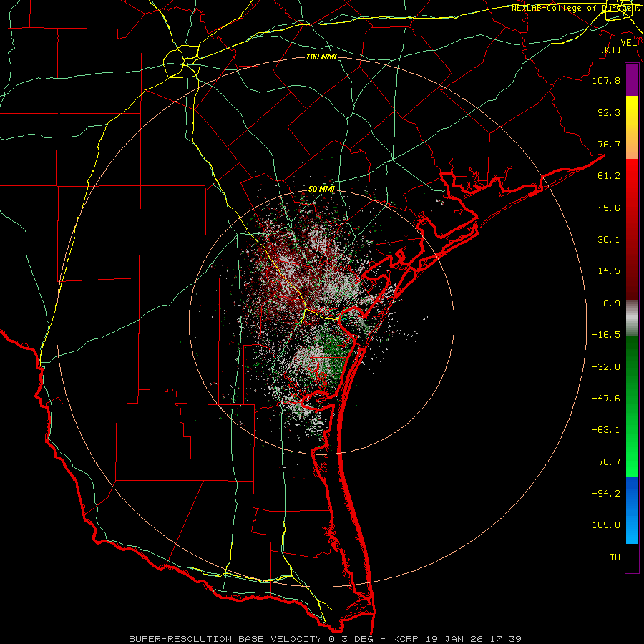
Task: Click the 107.8 velocity scale value
Action: point(606,80)
